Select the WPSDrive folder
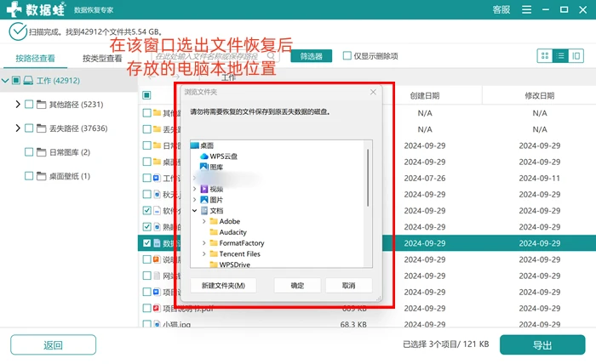Image resolution: width=596 pixels, height=364 pixels. pos(234,264)
